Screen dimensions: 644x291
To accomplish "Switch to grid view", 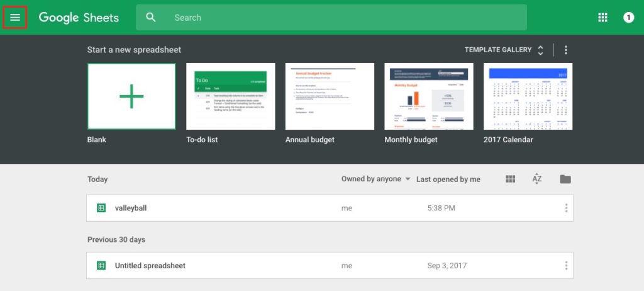I will click(510, 179).
